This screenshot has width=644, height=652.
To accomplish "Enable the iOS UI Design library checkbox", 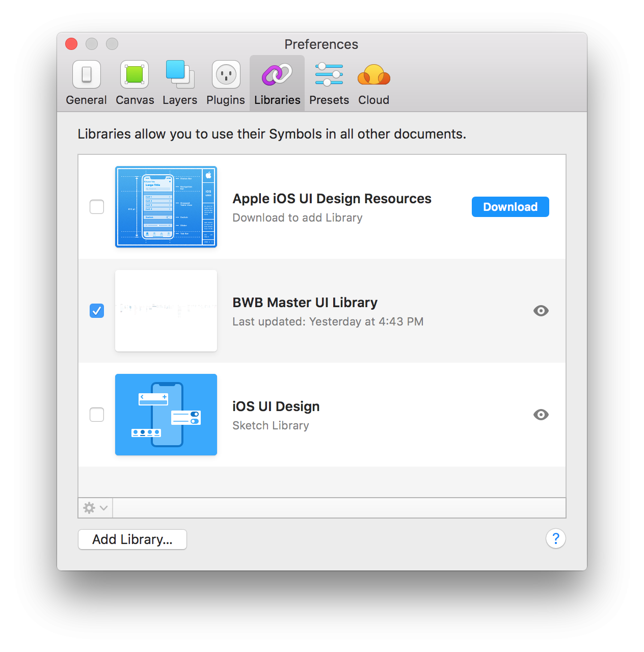I will 97,415.
